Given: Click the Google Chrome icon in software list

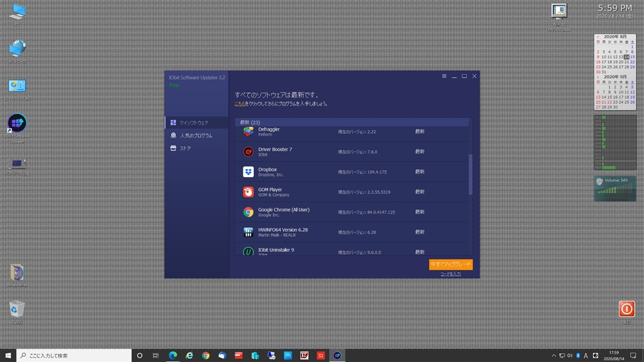Looking at the screenshot, I should pos(248,212).
